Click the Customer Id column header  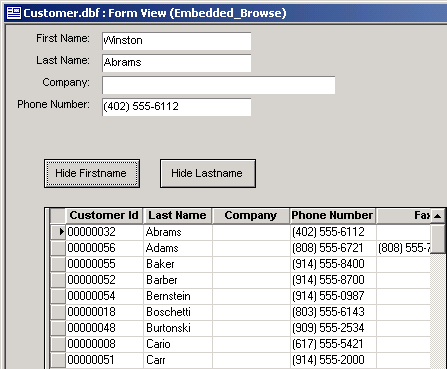point(104,216)
